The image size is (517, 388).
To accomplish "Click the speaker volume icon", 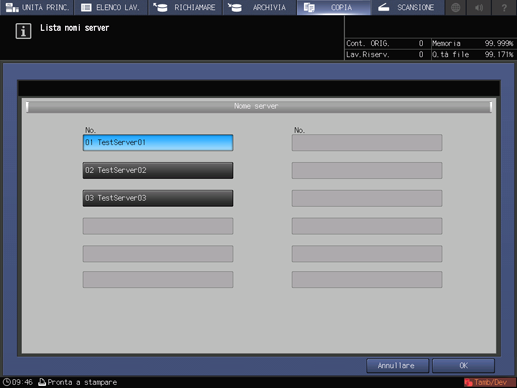I will tap(479, 7).
